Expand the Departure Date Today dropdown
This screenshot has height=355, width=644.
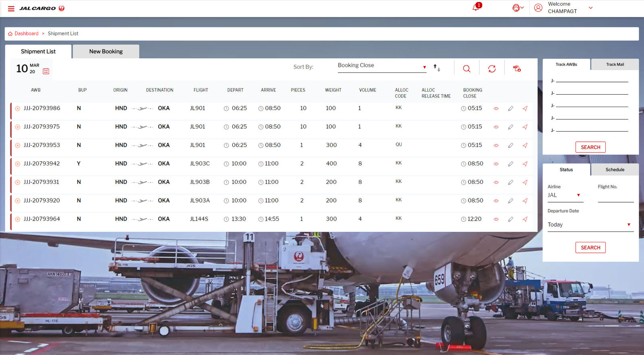[x=590, y=225]
